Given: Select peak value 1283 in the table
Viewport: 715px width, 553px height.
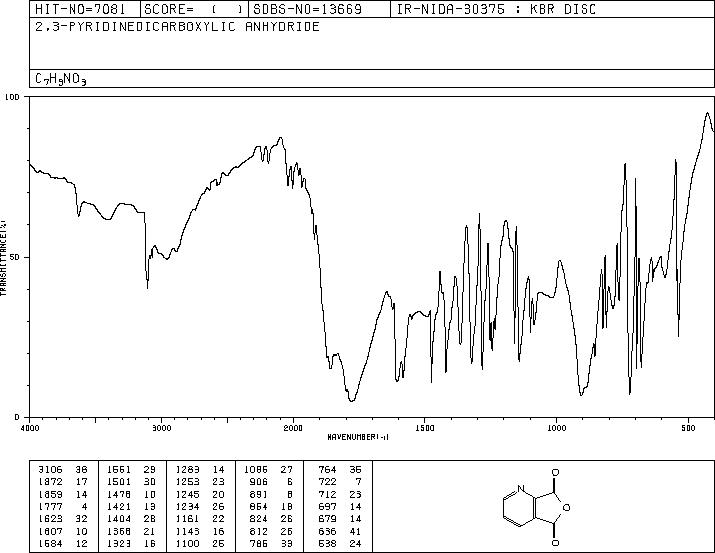Looking at the screenshot, I should 187,469.
